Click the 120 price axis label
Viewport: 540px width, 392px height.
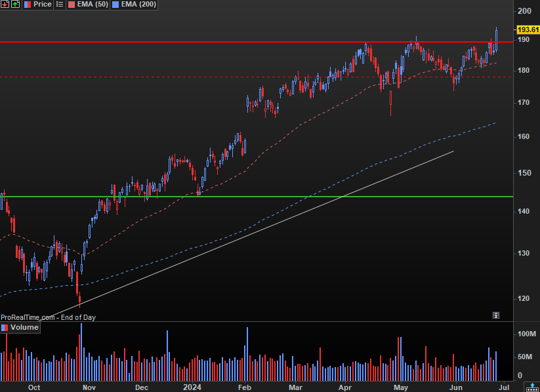pos(524,298)
